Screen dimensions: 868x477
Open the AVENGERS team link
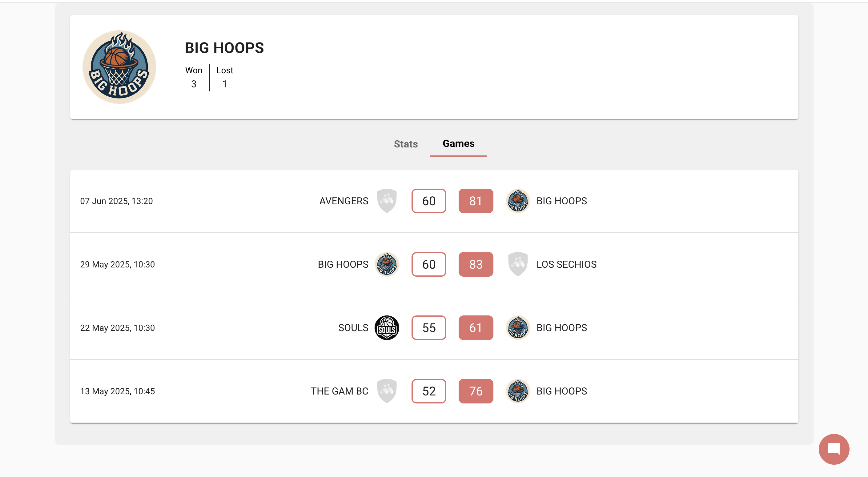tap(344, 201)
